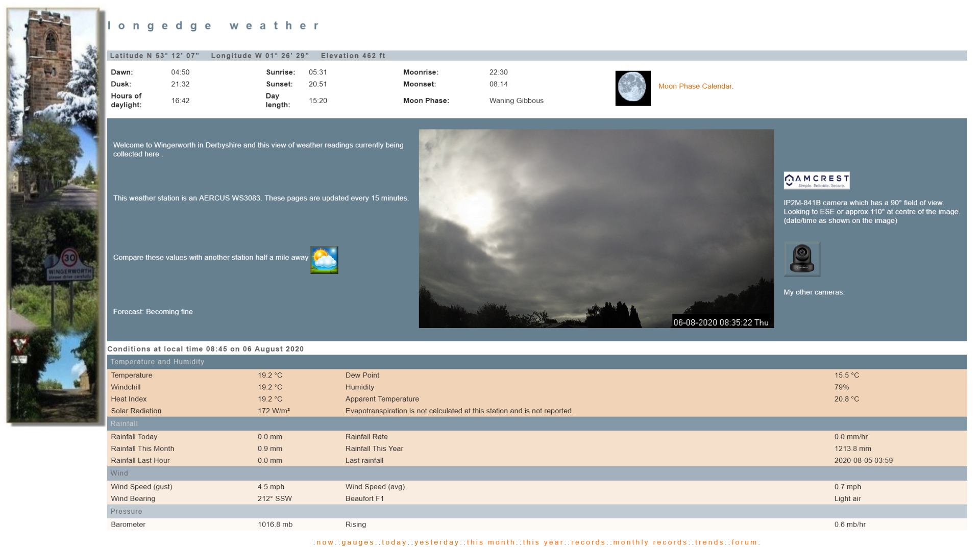Viewport: 980px width, 551px height.
Task: Select this year in the bottom navigation
Action: pyautogui.click(x=543, y=542)
